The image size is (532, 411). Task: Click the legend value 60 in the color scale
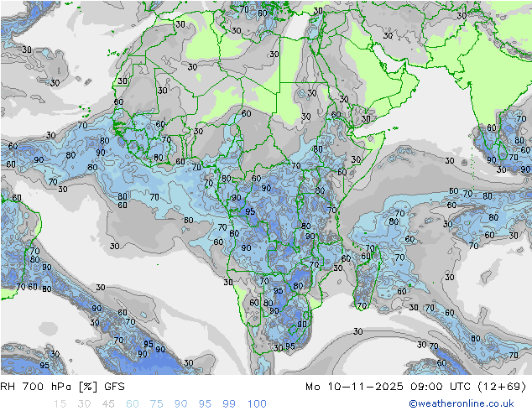[x=133, y=404]
